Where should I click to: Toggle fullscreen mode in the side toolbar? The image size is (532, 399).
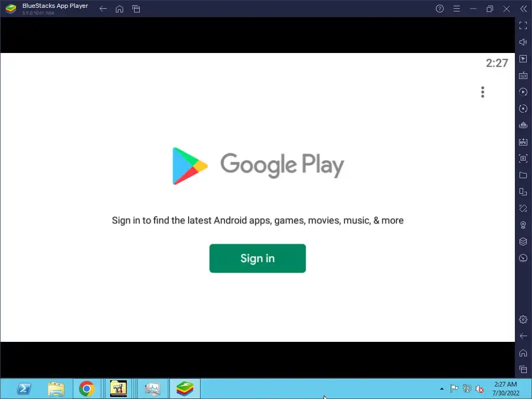[x=523, y=25]
